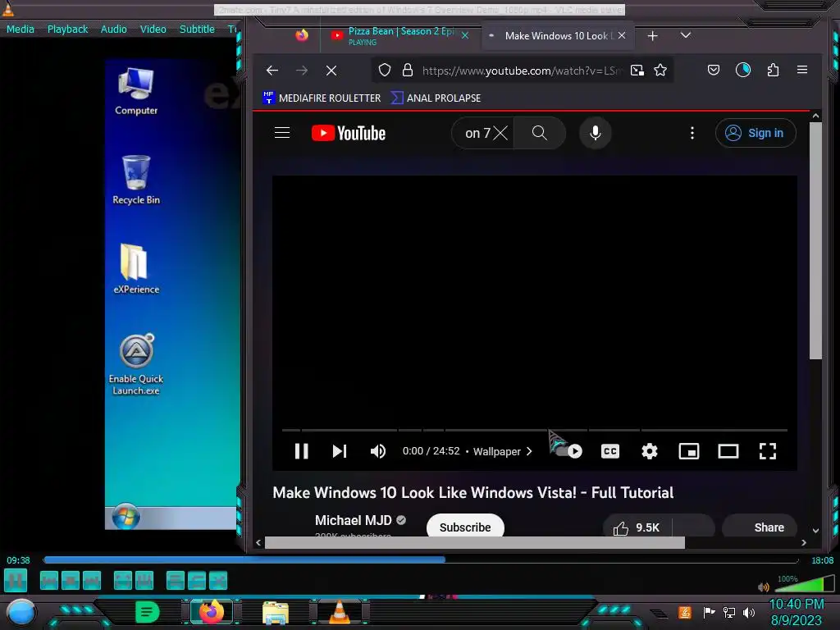Pause the YouTube video player

[302, 452]
